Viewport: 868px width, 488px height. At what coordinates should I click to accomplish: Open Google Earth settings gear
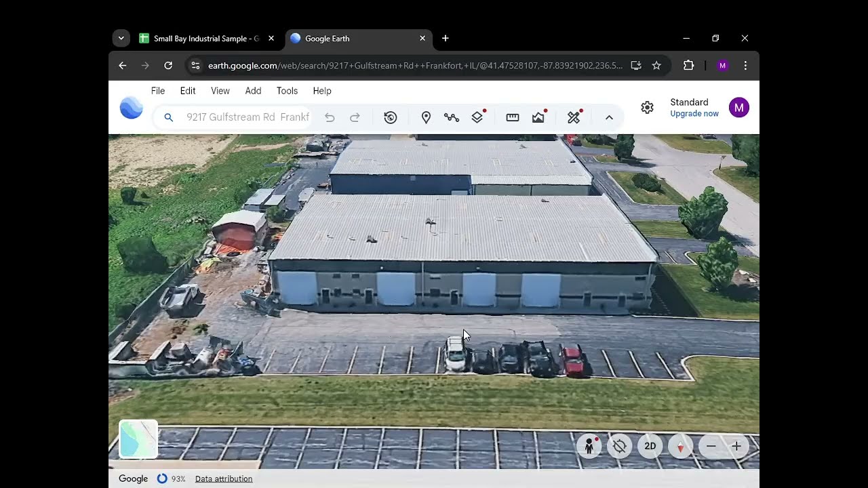tap(648, 107)
